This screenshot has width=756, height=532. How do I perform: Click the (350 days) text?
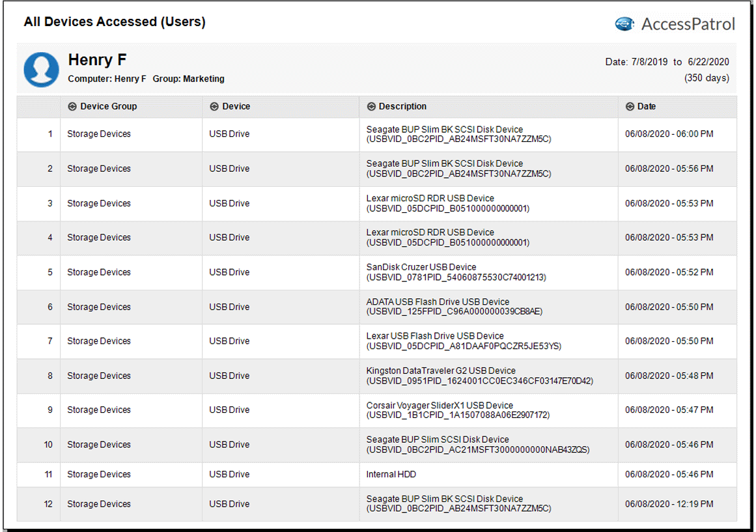coord(707,78)
